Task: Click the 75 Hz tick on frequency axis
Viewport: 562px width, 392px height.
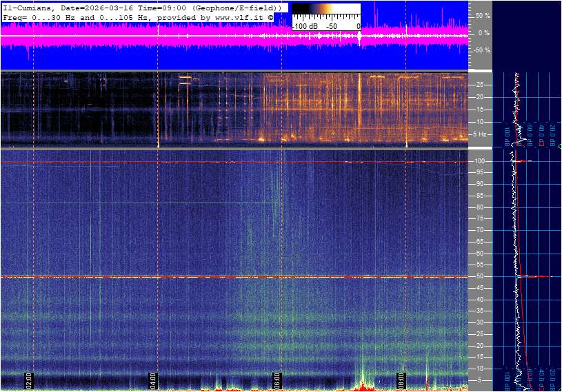Action: point(480,218)
